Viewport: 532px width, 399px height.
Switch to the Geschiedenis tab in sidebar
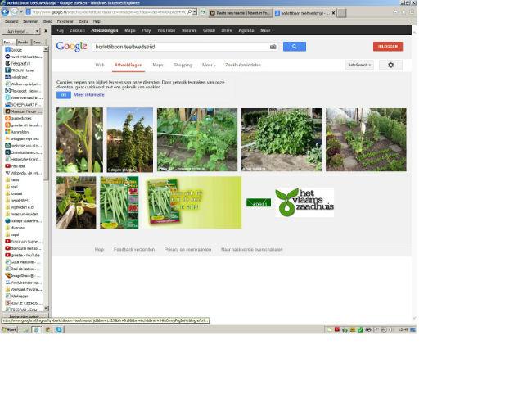(38, 43)
